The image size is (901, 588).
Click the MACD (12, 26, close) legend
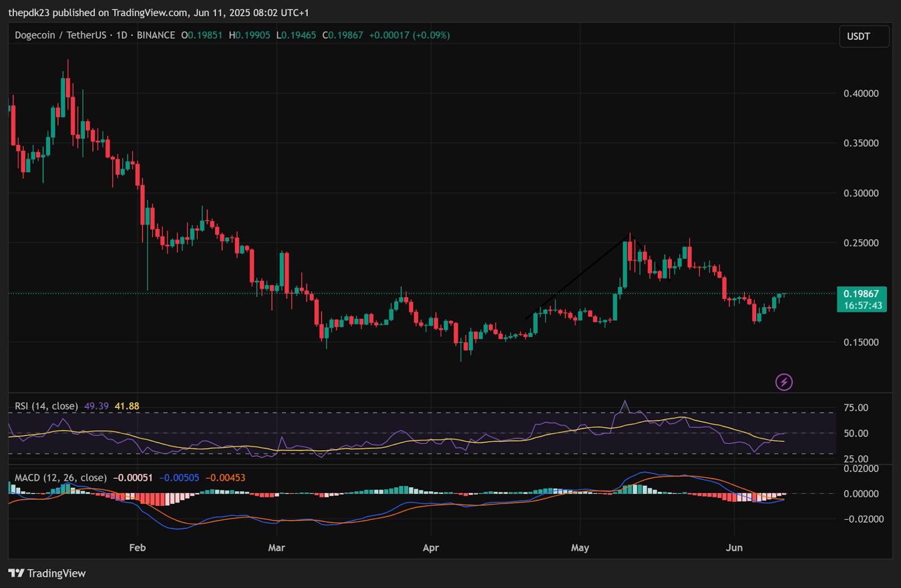click(60, 478)
